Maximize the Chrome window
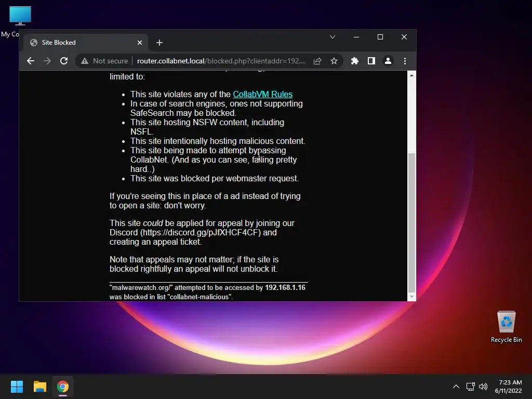 click(x=380, y=37)
